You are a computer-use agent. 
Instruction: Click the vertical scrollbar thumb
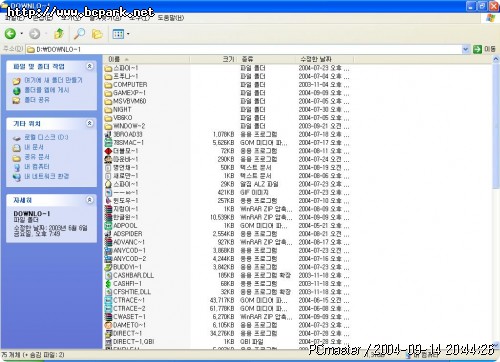(x=496, y=126)
